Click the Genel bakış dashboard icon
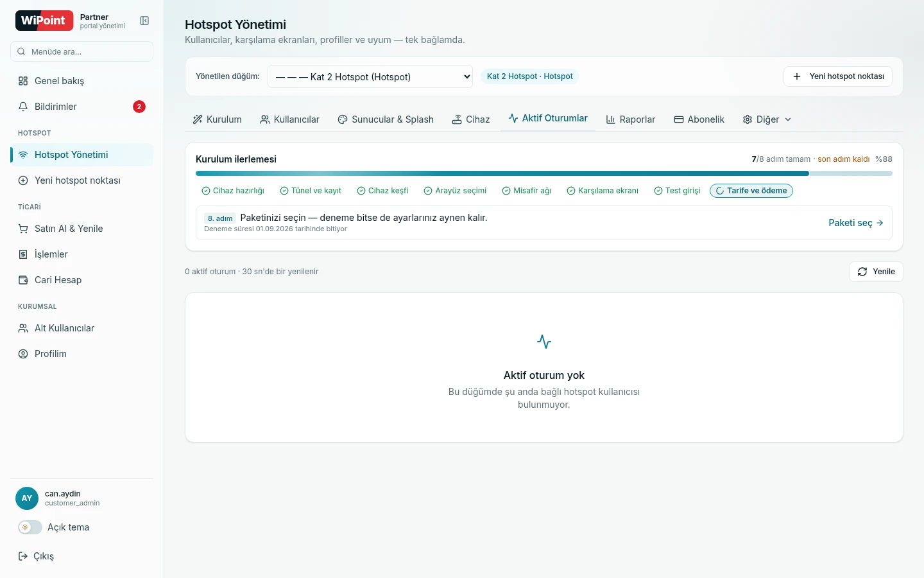 (x=23, y=81)
